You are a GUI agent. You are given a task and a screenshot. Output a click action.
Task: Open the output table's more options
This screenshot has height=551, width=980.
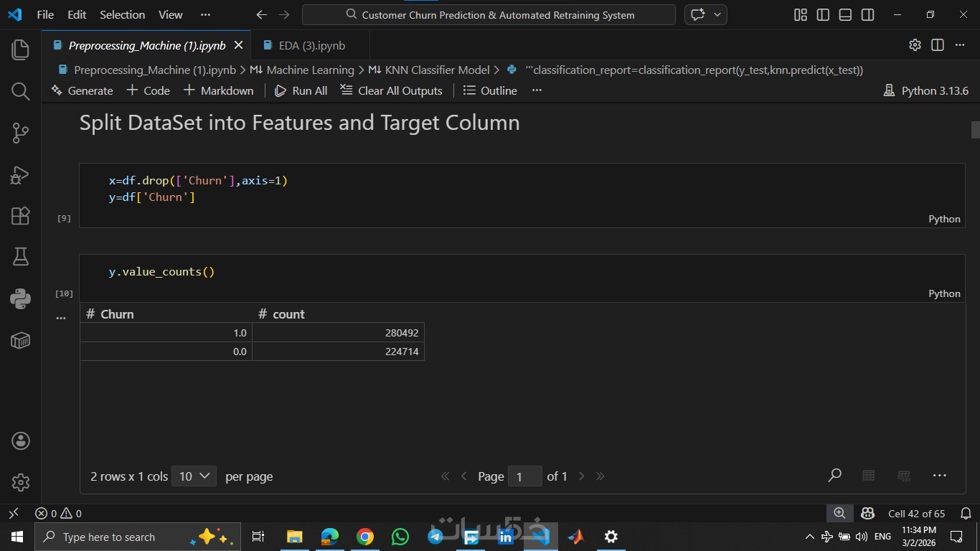point(940,475)
